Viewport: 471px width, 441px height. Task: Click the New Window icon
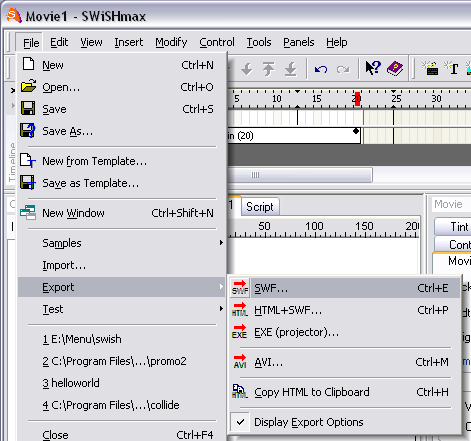[28, 212]
